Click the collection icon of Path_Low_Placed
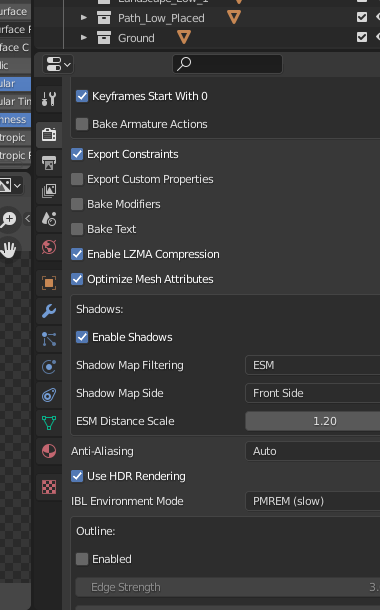Image resolution: width=380 pixels, height=610 pixels. click(x=104, y=18)
